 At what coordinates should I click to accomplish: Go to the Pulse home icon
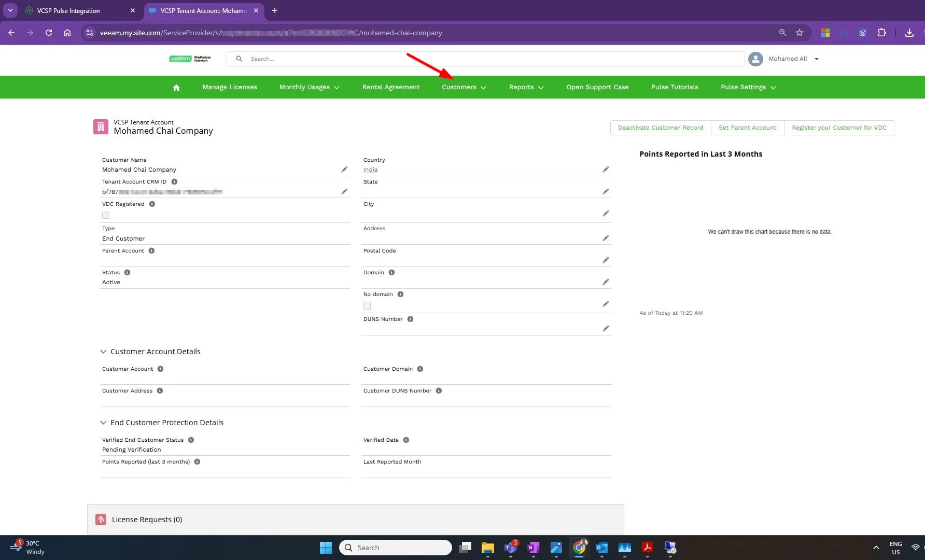point(176,88)
